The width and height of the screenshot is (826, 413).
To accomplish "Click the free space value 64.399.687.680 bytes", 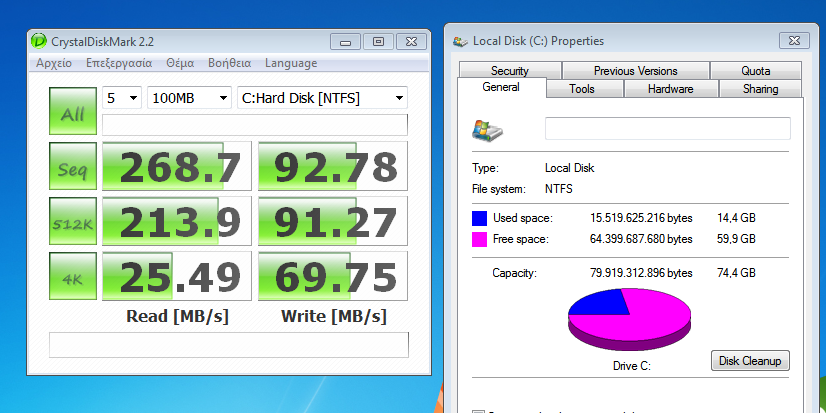I will tap(641, 239).
